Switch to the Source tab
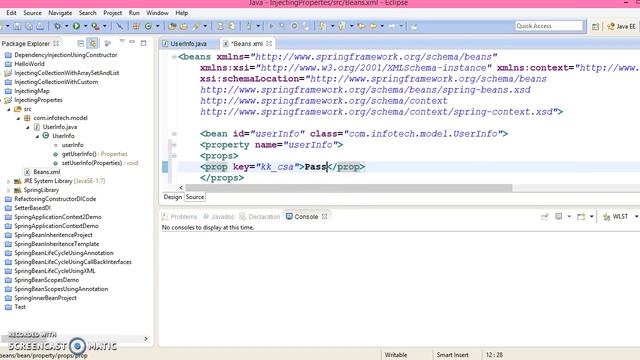The width and height of the screenshot is (640, 360). click(x=195, y=197)
